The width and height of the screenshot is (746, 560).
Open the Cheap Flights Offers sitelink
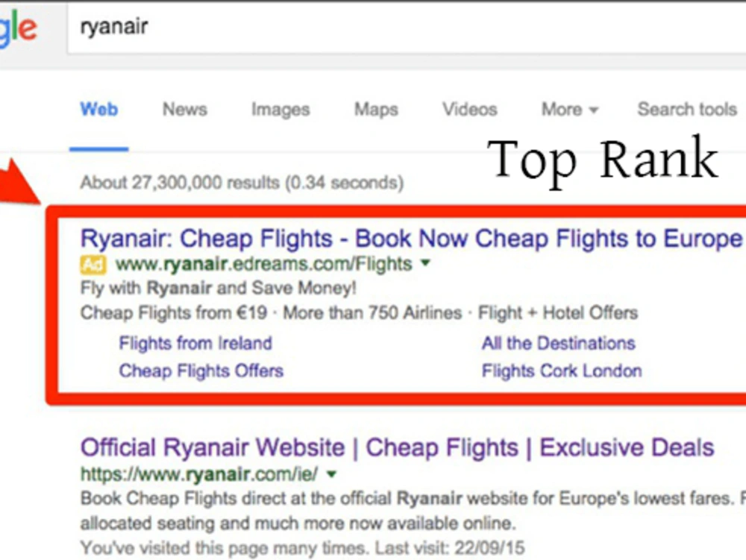[201, 371]
